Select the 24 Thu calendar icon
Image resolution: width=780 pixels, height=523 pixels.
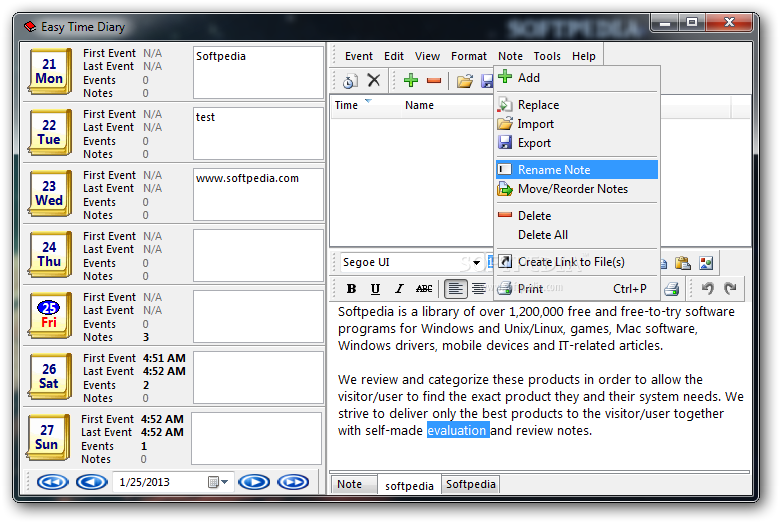[49, 254]
